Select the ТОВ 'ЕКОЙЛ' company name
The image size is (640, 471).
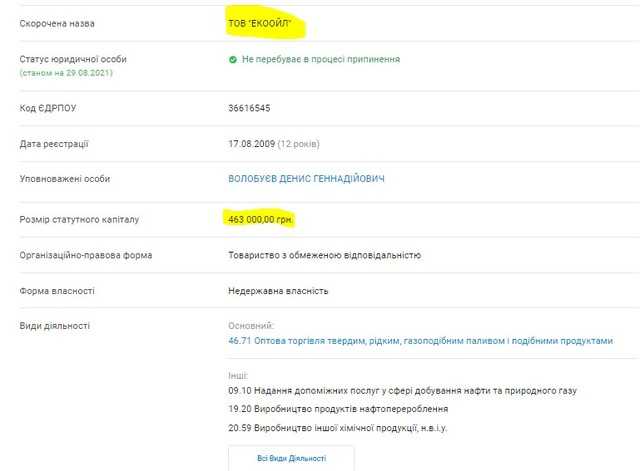click(x=260, y=23)
